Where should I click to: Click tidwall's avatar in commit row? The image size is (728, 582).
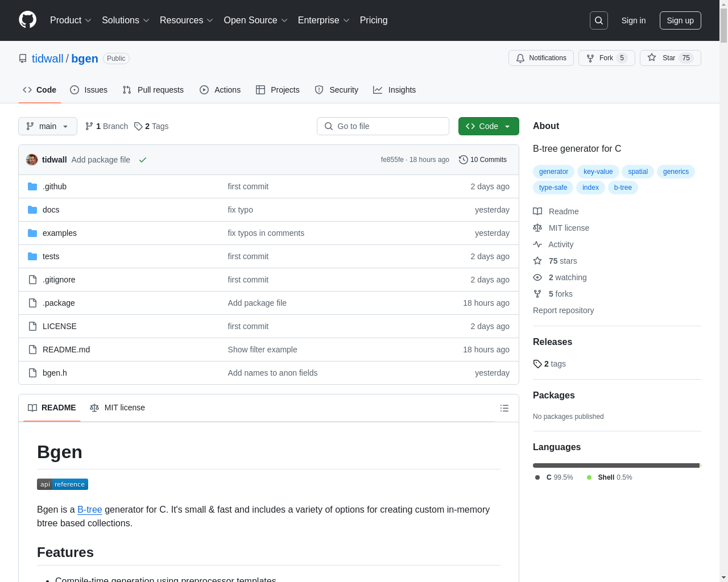pyautogui.click(x=32, y=160)
